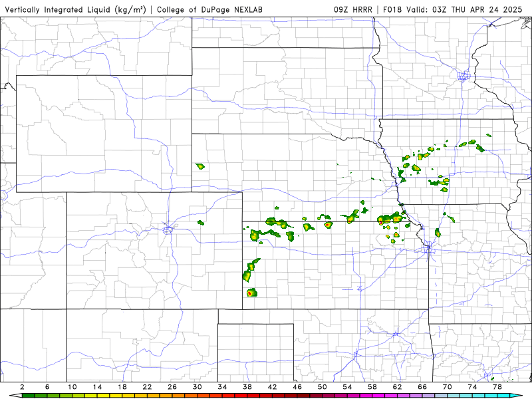Image resolution: width=532 pixels, height=399 pixels.
Task: Click the color scale label "74"
Action: [x=472, y=387]
